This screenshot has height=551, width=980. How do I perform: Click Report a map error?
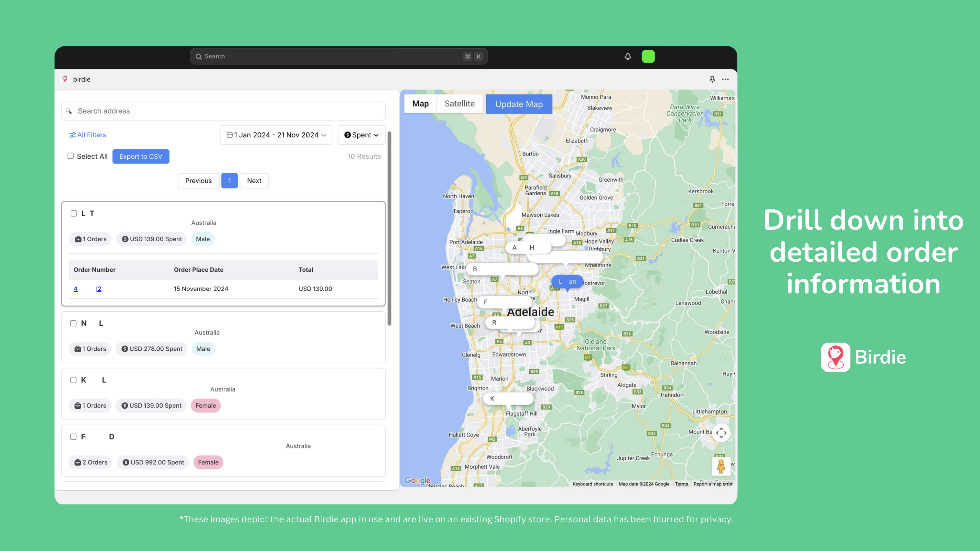point(713,484)
